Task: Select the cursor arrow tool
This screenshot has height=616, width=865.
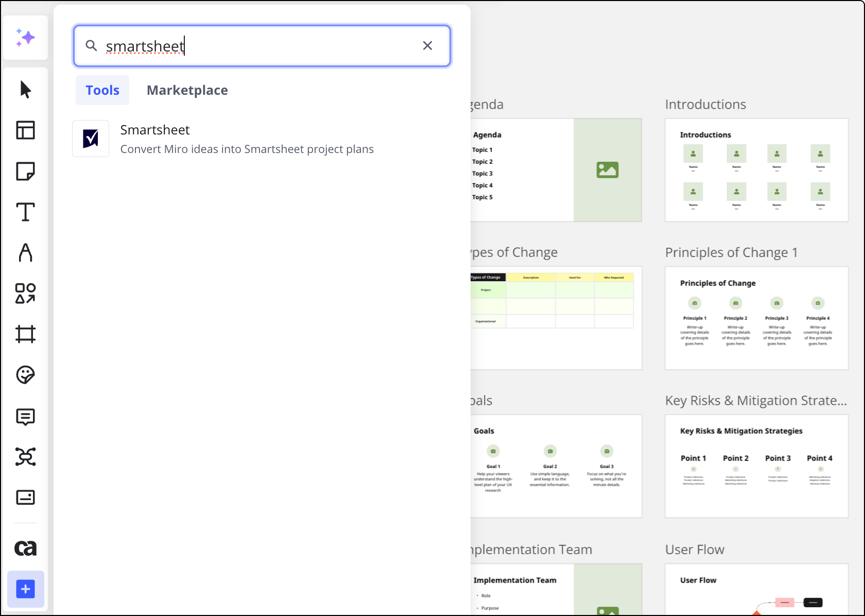Action: pos(25,90)
